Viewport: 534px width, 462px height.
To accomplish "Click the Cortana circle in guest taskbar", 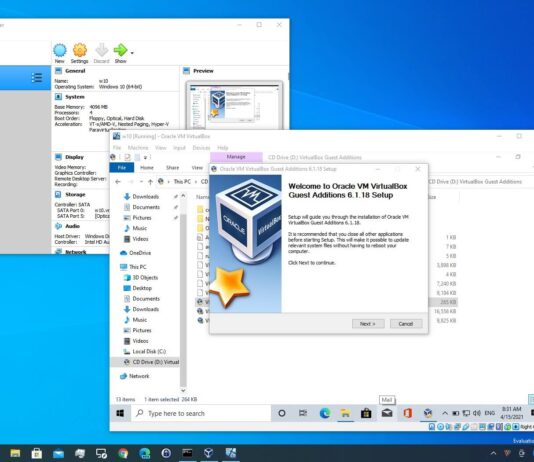I will click(282, 413).
